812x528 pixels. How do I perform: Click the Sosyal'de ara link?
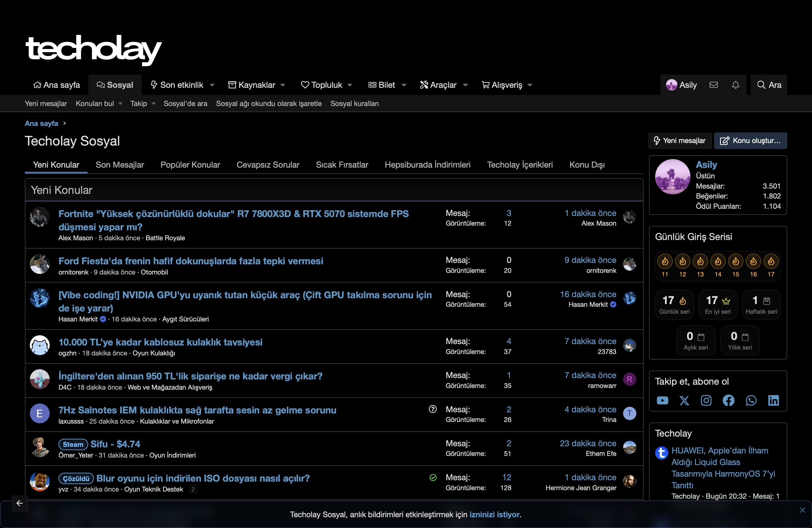tap(185, 103)
